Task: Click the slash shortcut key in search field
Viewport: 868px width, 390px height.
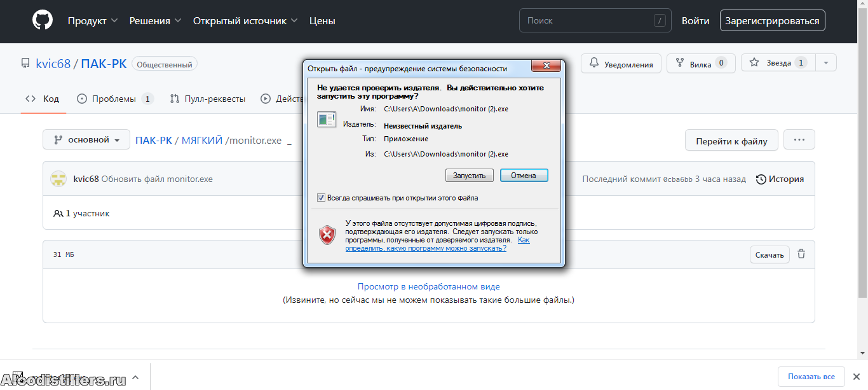Action: point(660,20)
